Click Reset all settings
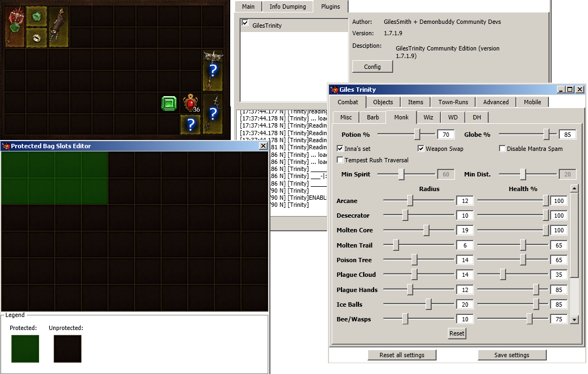Viewport: 588px width, 374px height. (x=402, y=355)
